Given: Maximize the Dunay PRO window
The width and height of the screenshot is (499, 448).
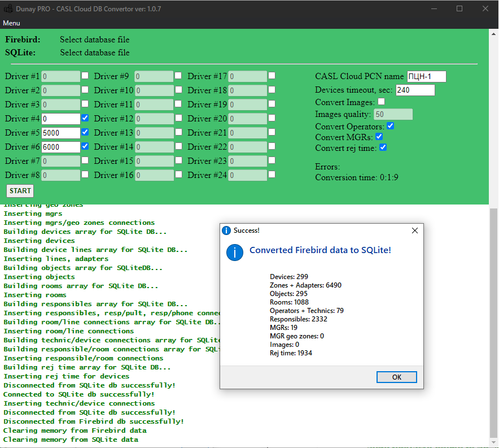Looking at the screenshot, I should point(459,8).
